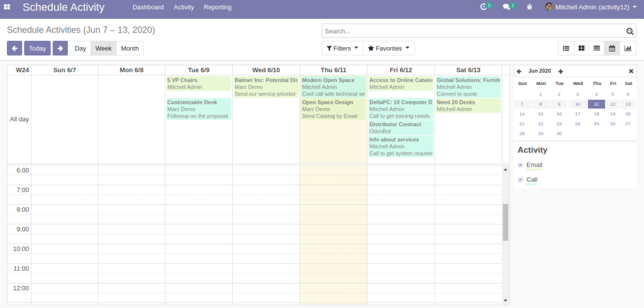This screenshot has width=644, height=308.
Task: Open the Need 20 Desks activity
Action: coord(468,106)
